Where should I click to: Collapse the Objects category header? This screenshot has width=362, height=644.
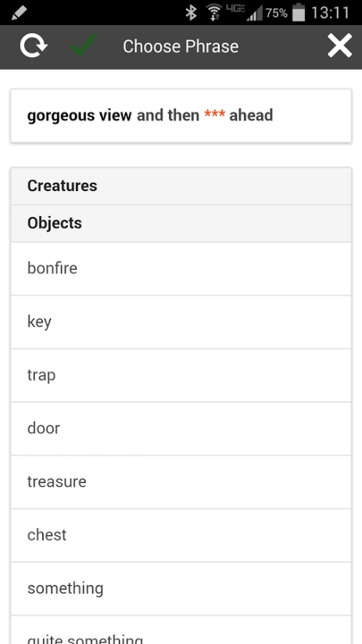coord(181,224)
